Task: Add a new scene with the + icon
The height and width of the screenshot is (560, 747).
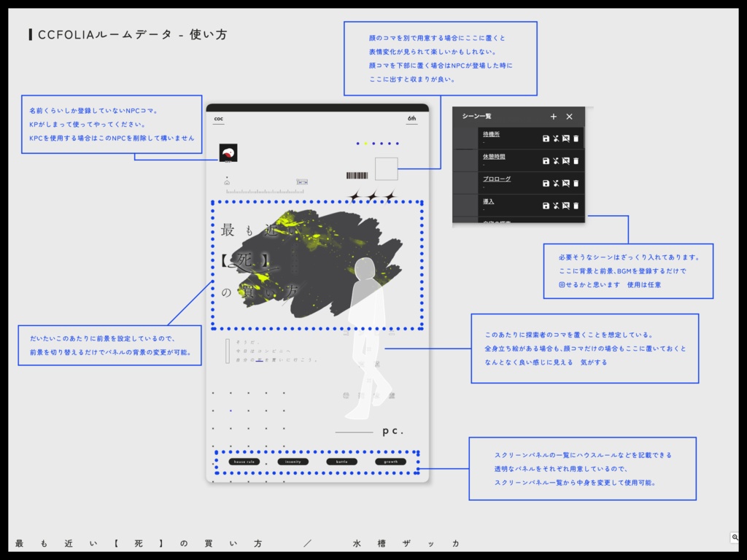Action: [x=554, y=117]
